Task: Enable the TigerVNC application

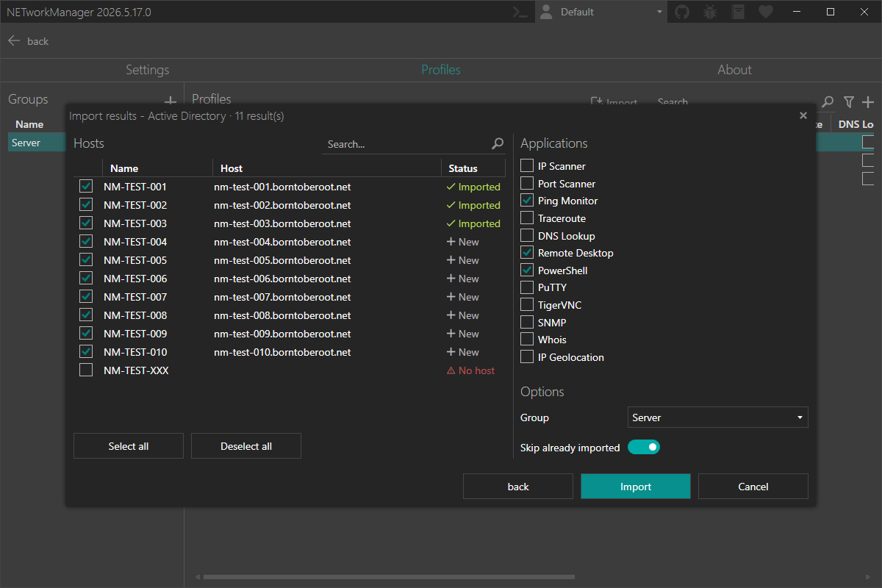Action: tap(527, 305)
